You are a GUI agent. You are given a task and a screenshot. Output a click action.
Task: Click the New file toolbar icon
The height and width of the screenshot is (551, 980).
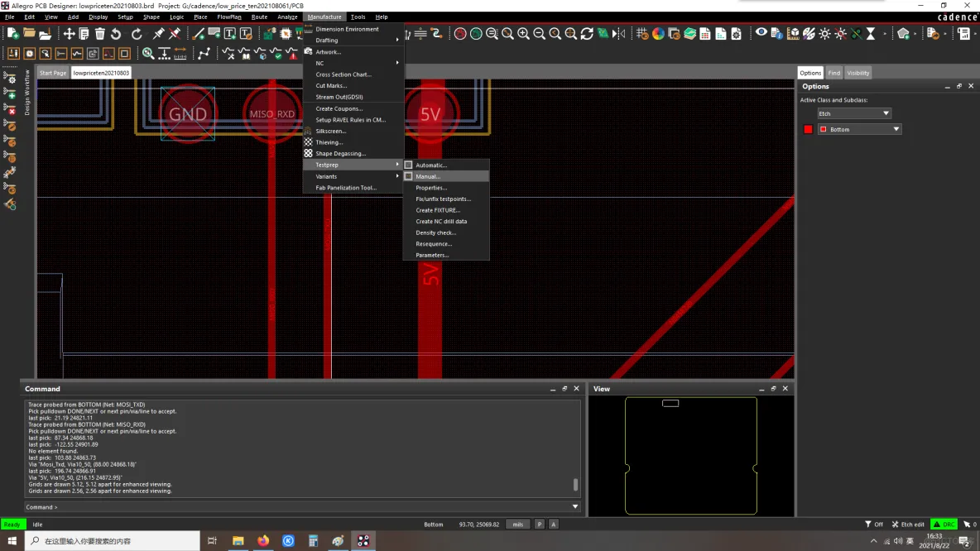click(x=12, y=34)
